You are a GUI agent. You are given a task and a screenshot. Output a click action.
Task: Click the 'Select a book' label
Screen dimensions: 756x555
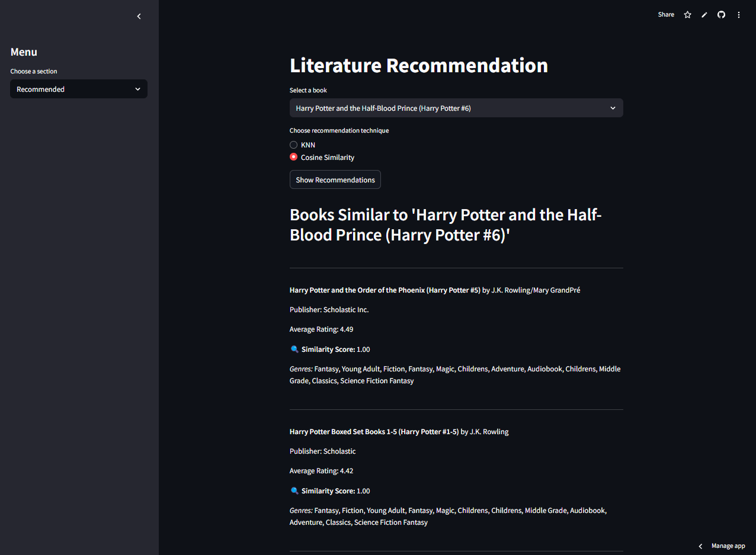pyautogui.click(x=308, y=90)
